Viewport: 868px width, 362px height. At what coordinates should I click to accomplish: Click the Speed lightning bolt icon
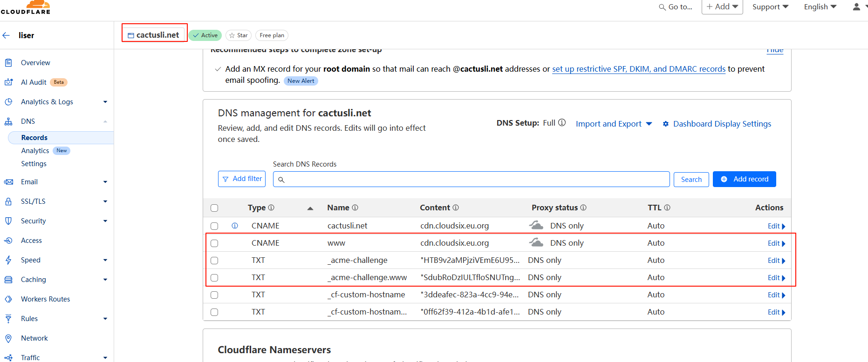[8, 260]
